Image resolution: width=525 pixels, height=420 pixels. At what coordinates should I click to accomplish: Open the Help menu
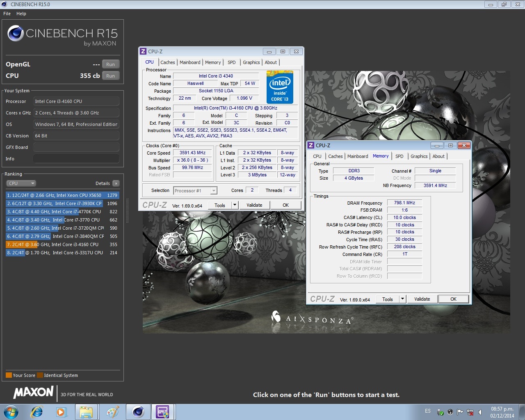click(21, 14)
